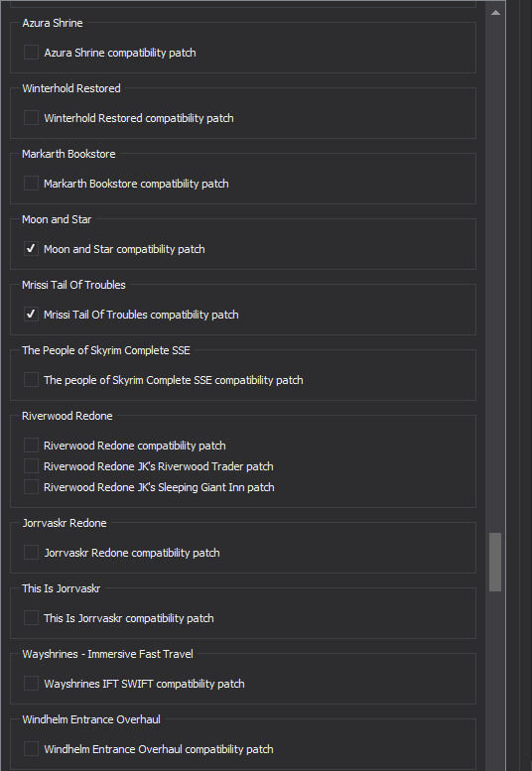Check Winterhold Restored compatibility patch

(x=31, y=117)
